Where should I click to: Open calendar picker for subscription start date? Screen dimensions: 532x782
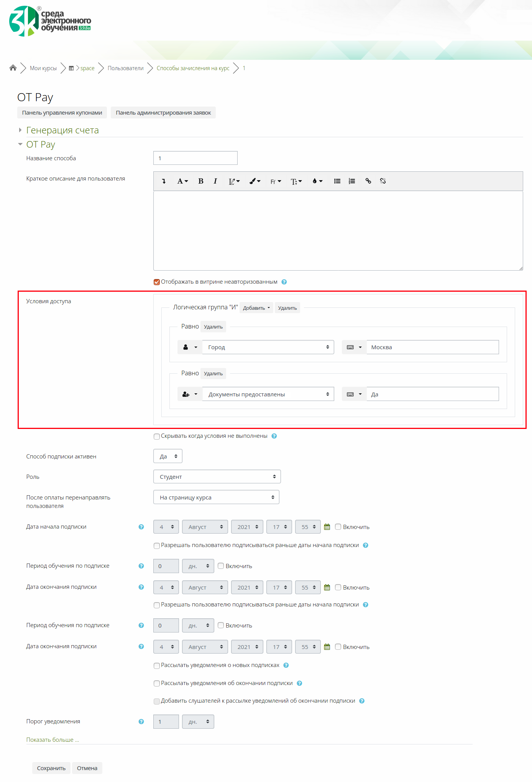tap(327, 527)
